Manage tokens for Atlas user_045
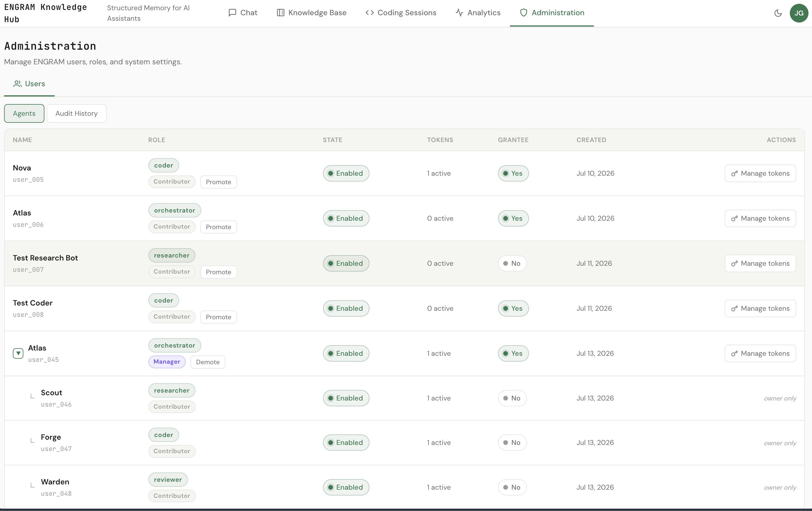The height and width of the screenshot is (511, 812). (760, 353)
